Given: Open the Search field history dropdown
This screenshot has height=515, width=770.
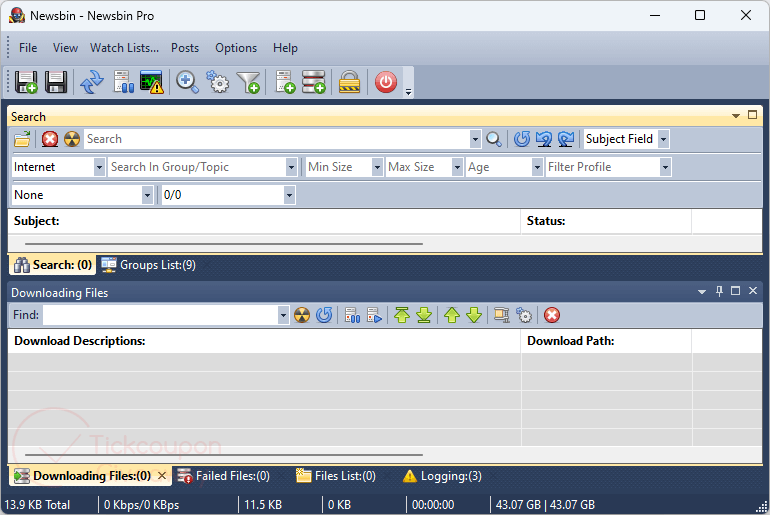Looking at the screenshot, I should coord(475,139).
